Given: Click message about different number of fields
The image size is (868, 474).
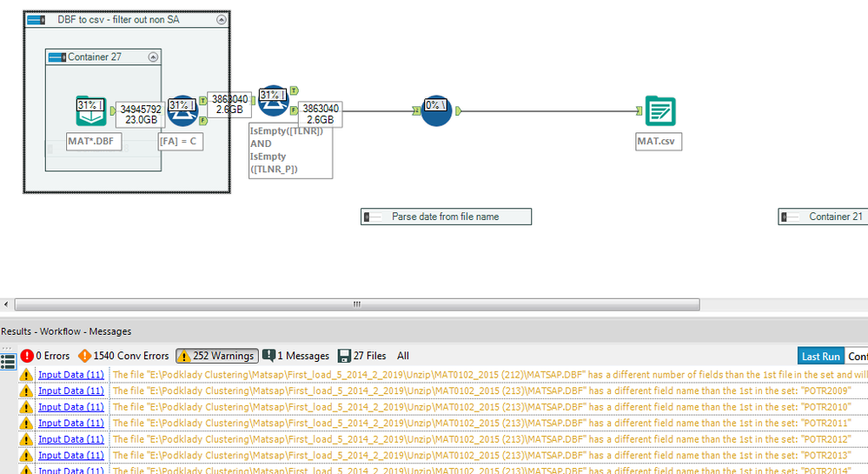Looking at the screenshot, I should (490, 375).
